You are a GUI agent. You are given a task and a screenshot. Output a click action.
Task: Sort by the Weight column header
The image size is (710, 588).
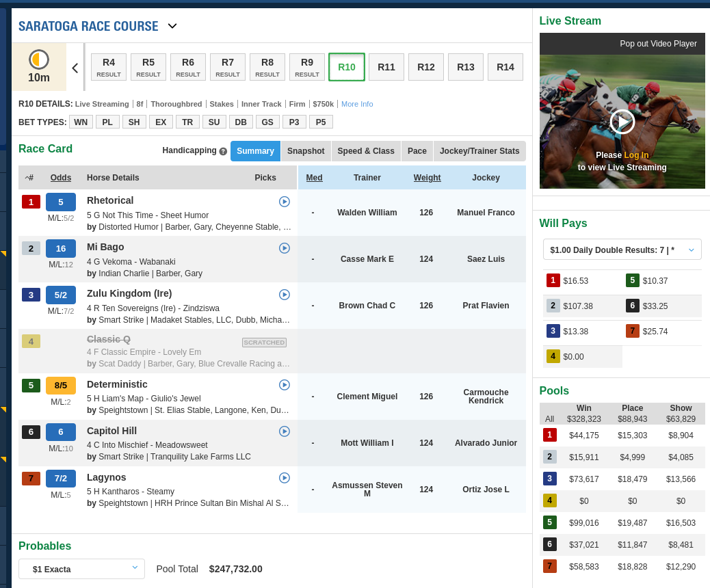[427, 178]
